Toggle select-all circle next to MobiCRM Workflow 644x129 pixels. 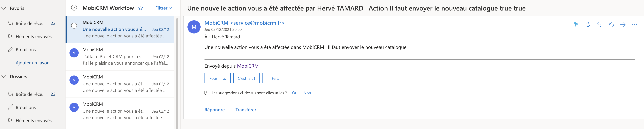(x=74, y=8)
